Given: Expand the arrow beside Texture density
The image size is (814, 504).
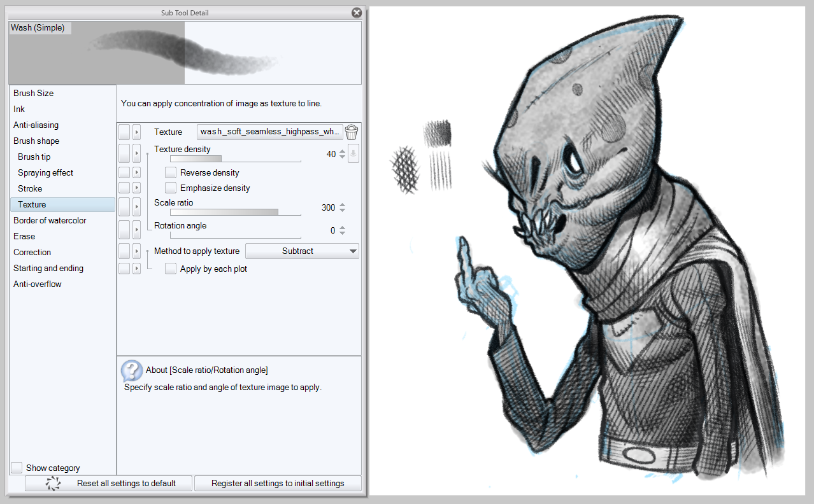Looking at the screenshot, I should click(x=136, y=153).
